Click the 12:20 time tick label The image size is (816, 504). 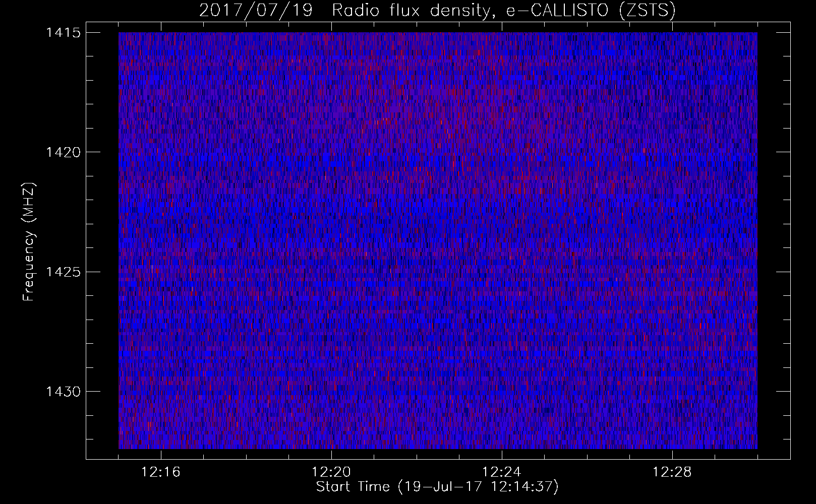point(331,472)
